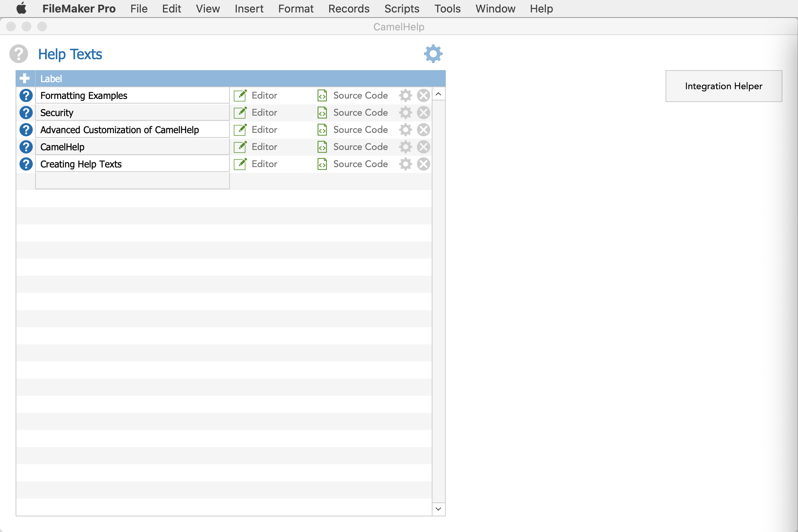The height and width of the screenshot is (532, 798).
Task: Open help preview for Formatting Examples
Action: (x=26, y=95)
